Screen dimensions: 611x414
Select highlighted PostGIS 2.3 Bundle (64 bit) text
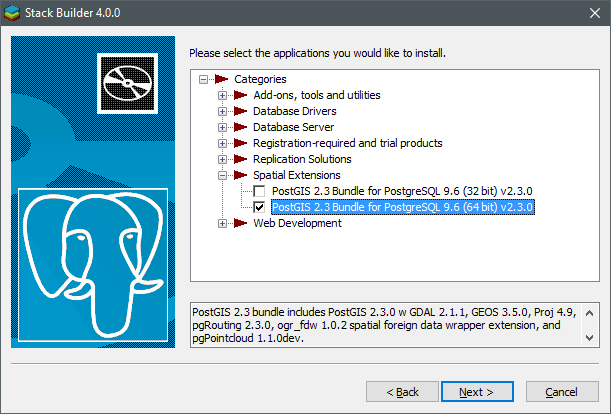(x=403, y=207)
